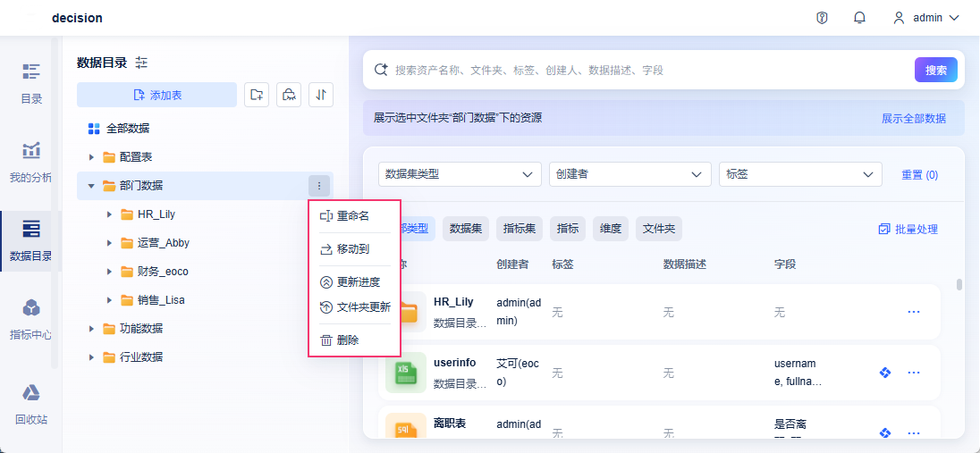
Task: Open the 标签 dropdown
Action: point(800,174)
